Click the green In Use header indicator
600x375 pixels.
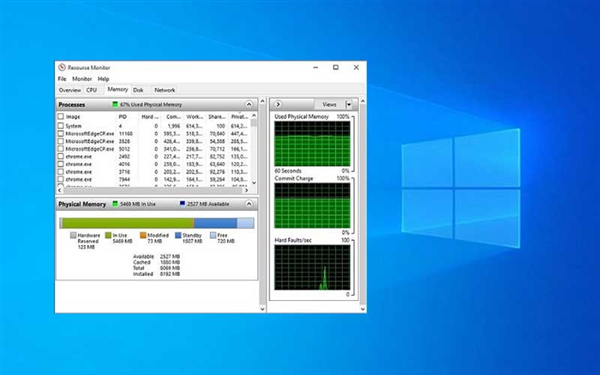[115, 204]
